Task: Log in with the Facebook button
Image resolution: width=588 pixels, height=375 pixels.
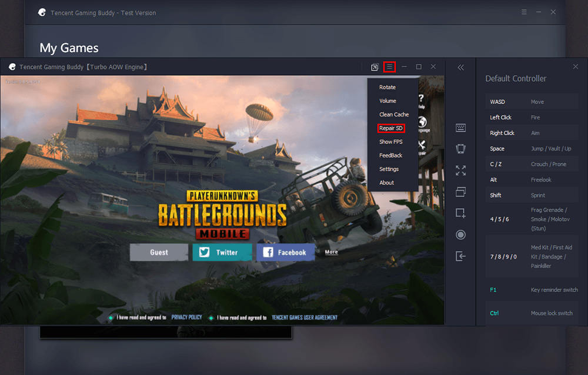Action: tap(286, 252)
